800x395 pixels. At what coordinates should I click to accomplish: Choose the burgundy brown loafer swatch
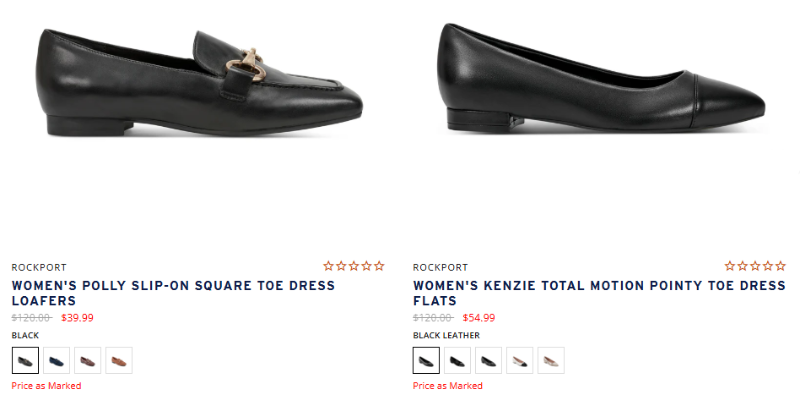click(88, 360)
